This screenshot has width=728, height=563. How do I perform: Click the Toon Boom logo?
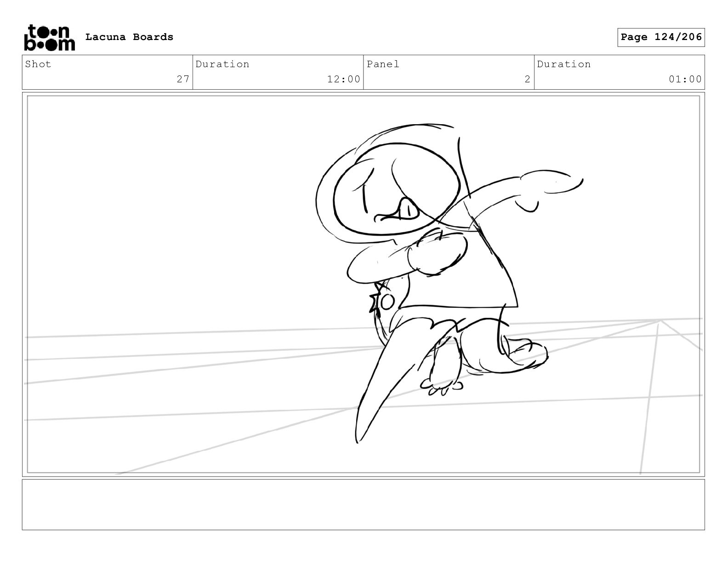pyautogui.click(x=49, y=38)
